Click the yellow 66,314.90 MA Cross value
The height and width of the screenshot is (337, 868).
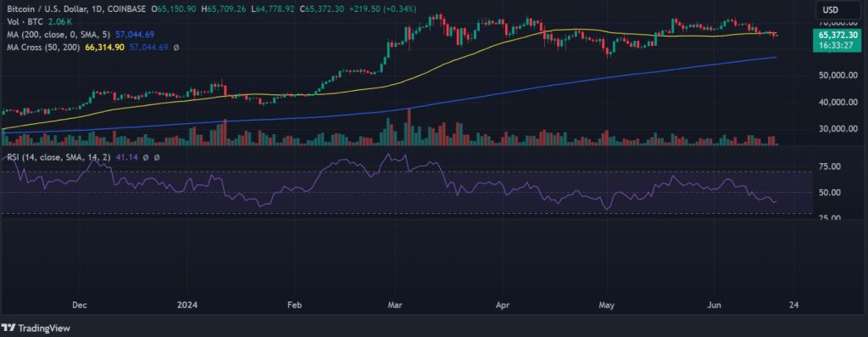point(104,48)
